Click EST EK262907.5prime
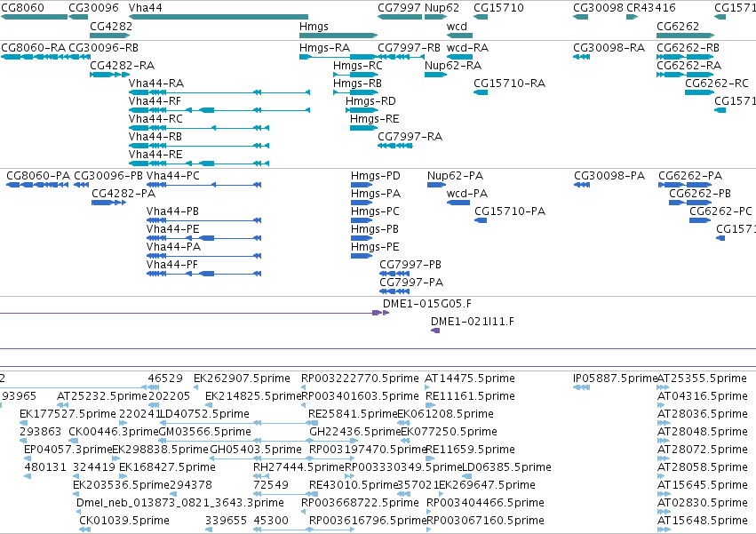 pyautogui.click(x=242, y=379)
